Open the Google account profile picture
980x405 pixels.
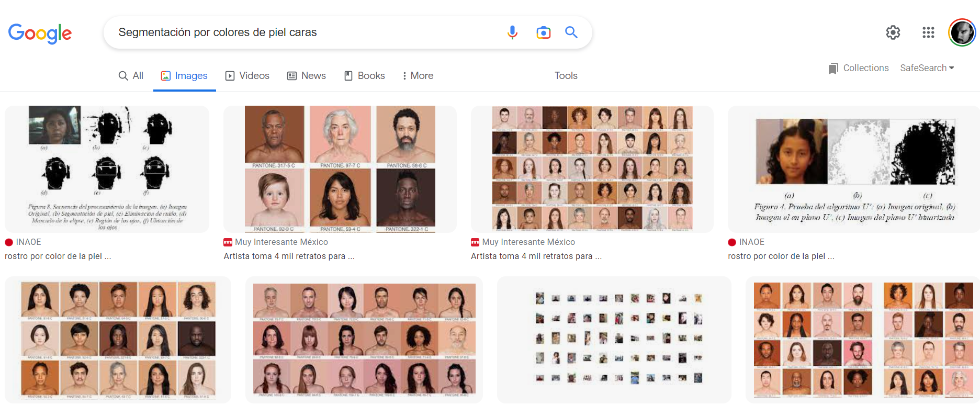pyautogui.click(x=962, y=32)
